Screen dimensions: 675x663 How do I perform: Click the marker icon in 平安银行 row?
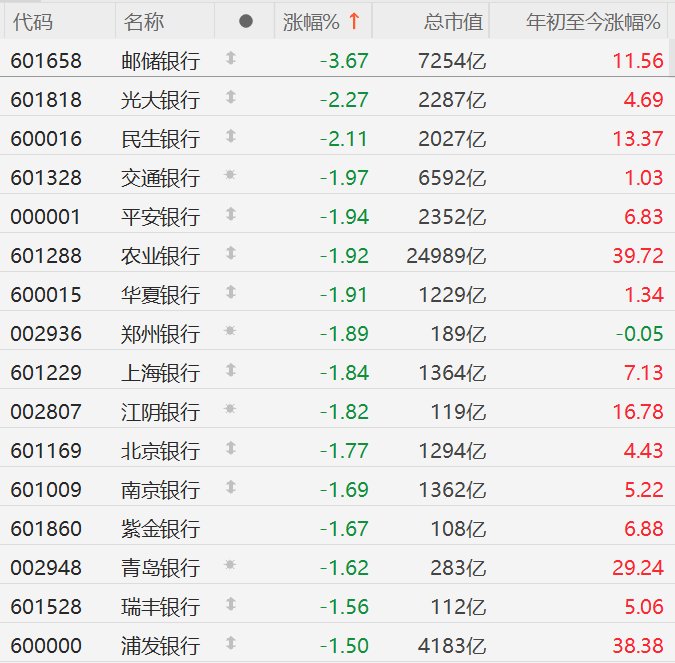231,214
